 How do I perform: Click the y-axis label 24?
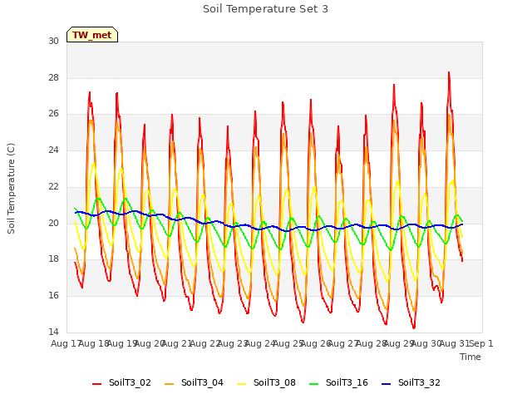[x=53, y=150]
